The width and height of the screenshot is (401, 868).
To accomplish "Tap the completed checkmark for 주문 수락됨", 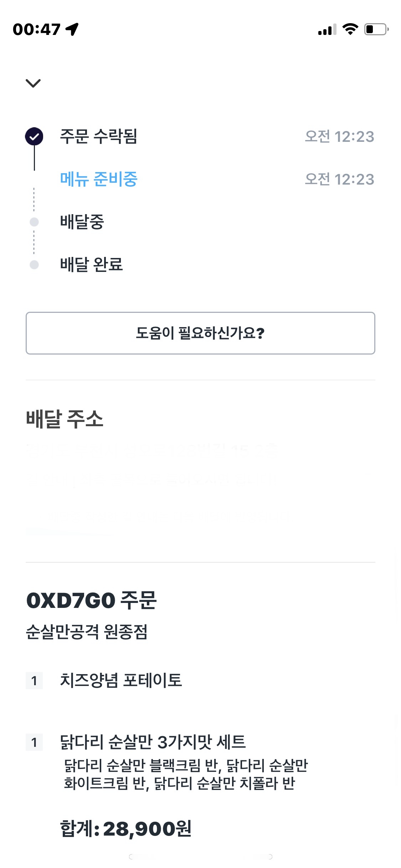I will click(x=34, y=136).
